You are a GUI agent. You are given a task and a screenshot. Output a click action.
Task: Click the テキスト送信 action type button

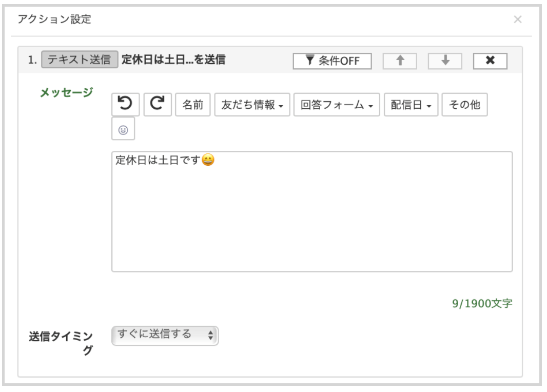80,60
